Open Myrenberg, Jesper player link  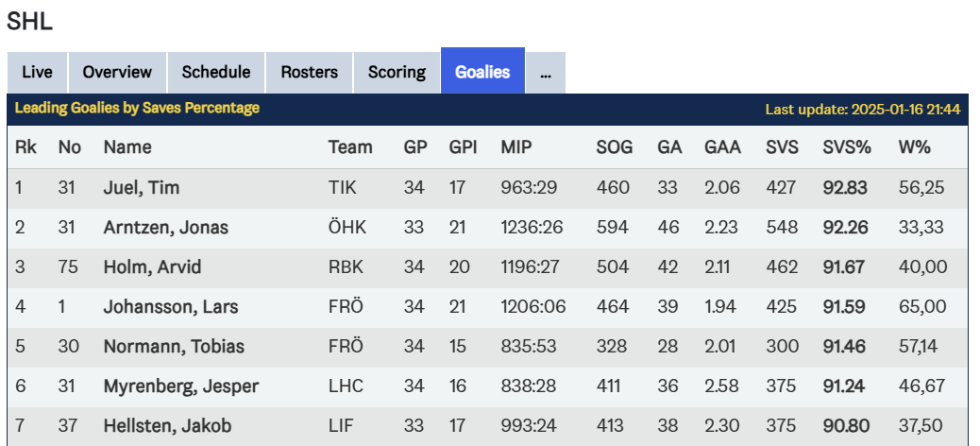pyautogui.click(x=180, y=386)
